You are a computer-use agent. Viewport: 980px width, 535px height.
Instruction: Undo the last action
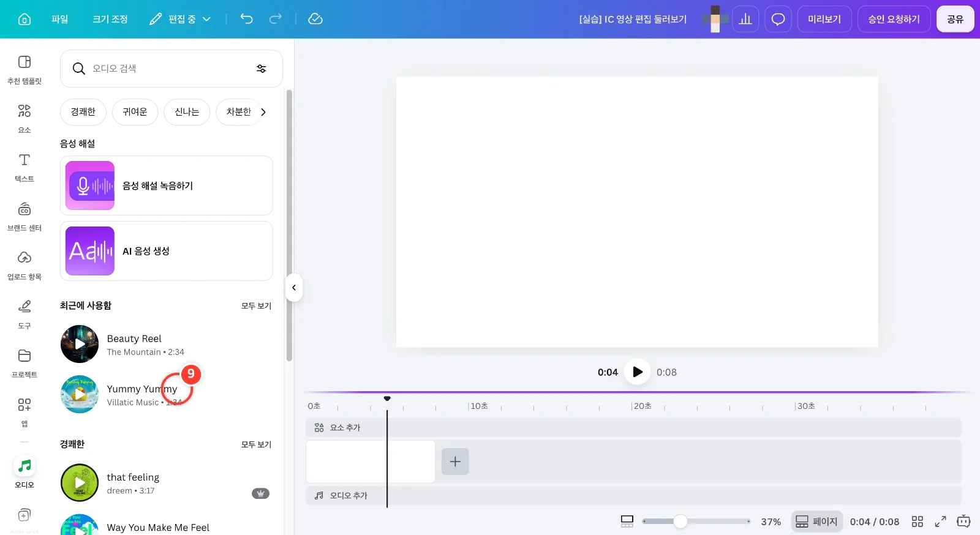pyautogui.click(x=246, y=19)
